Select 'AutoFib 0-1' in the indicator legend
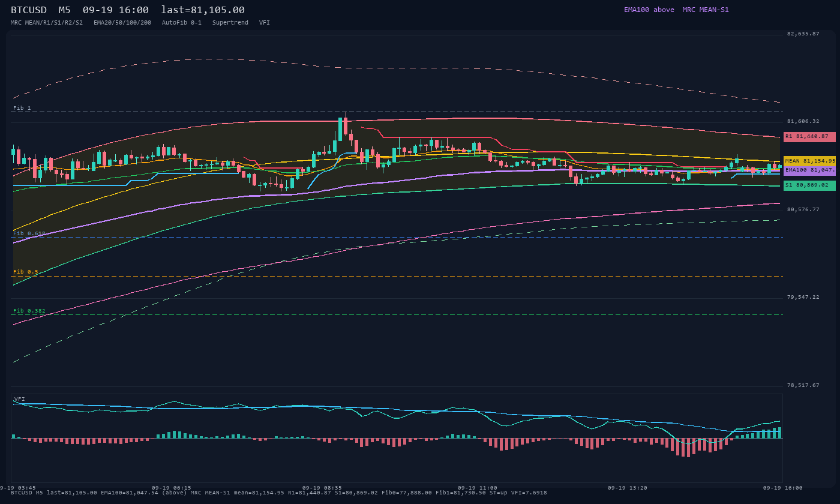Image resolution: width=840 pixels, height=504 pixels. click(182, 23)
